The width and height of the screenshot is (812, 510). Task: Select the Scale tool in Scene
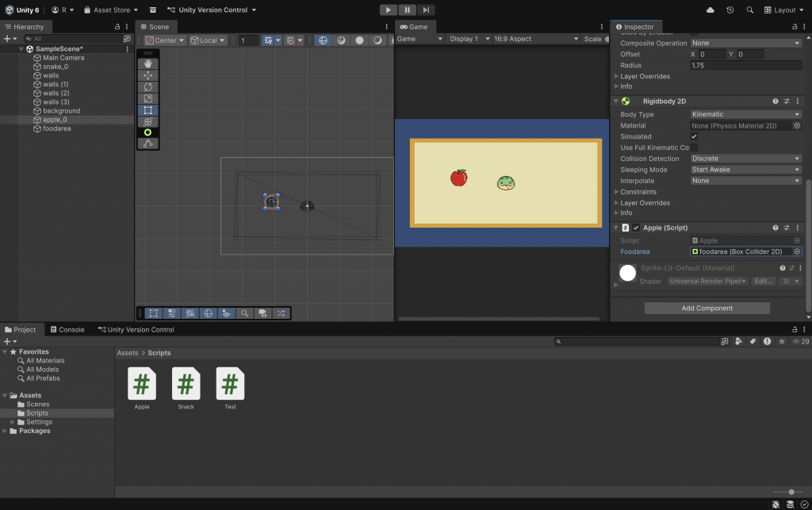148,98
